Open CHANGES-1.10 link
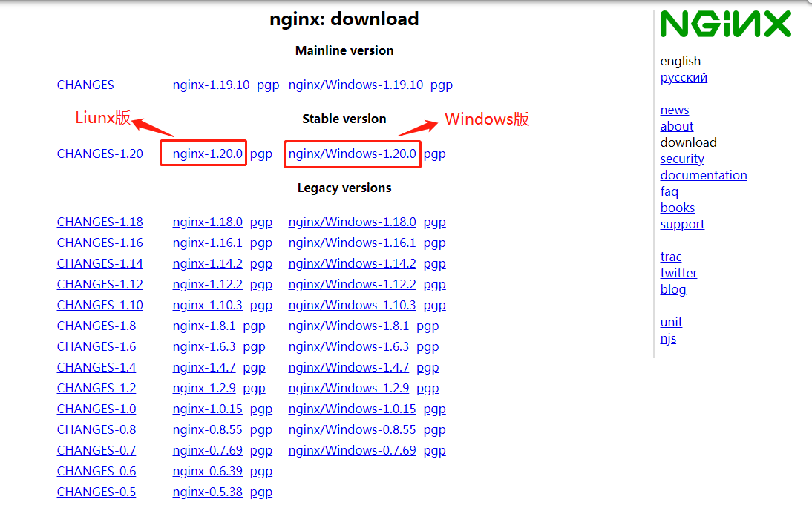812x508 pixels. (x=100, y=305)
